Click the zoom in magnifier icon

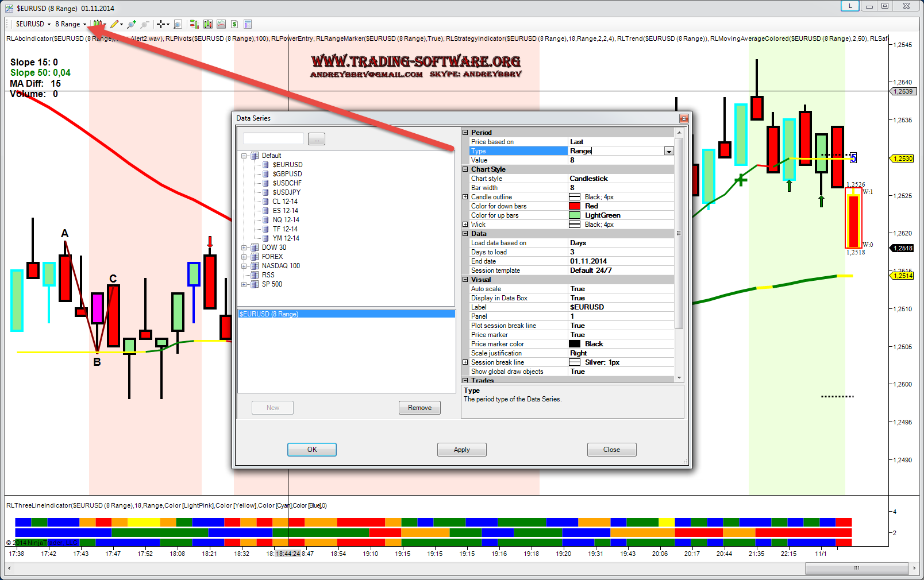click(x=132, y=24)
